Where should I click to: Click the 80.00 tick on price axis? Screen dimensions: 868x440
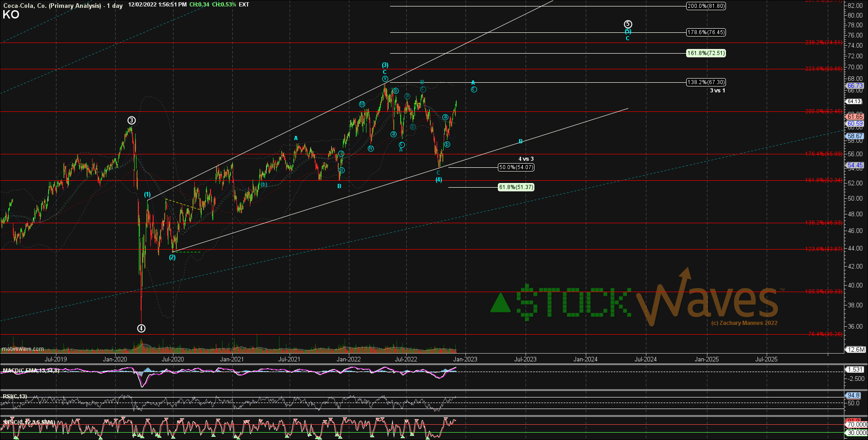pyautogui.click(x=855, y=15)
